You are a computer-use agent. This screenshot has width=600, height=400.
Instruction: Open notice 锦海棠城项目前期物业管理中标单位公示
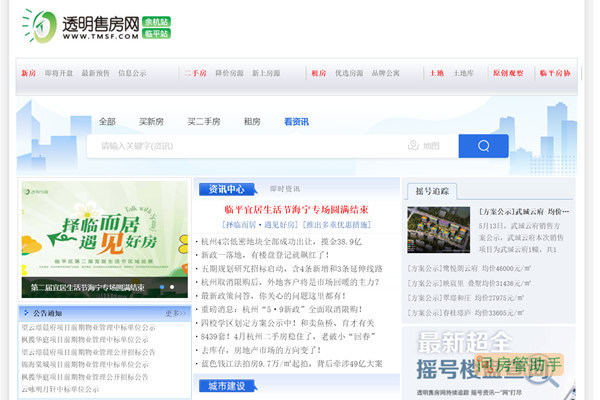tap(85, 364)
